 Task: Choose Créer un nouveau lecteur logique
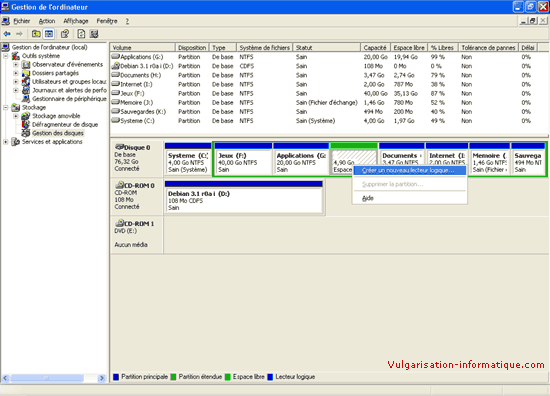tap(409, 170)
